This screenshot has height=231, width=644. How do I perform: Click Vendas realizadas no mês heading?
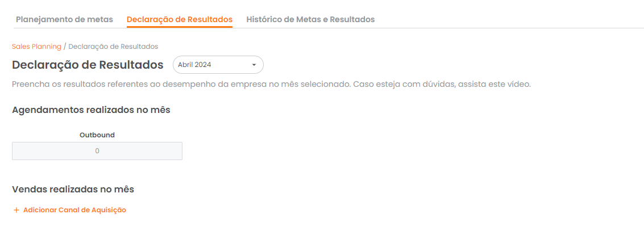73,189
